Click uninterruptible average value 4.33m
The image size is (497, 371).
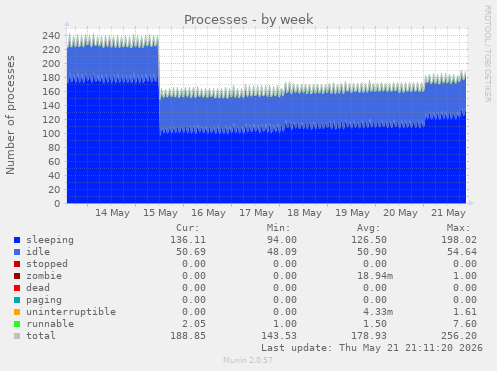pos(378,312)
